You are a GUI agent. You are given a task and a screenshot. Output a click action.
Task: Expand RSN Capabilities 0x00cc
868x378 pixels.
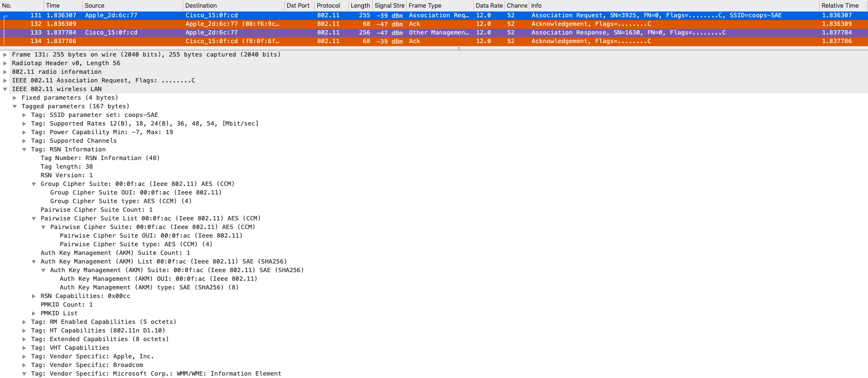[34, 296]
